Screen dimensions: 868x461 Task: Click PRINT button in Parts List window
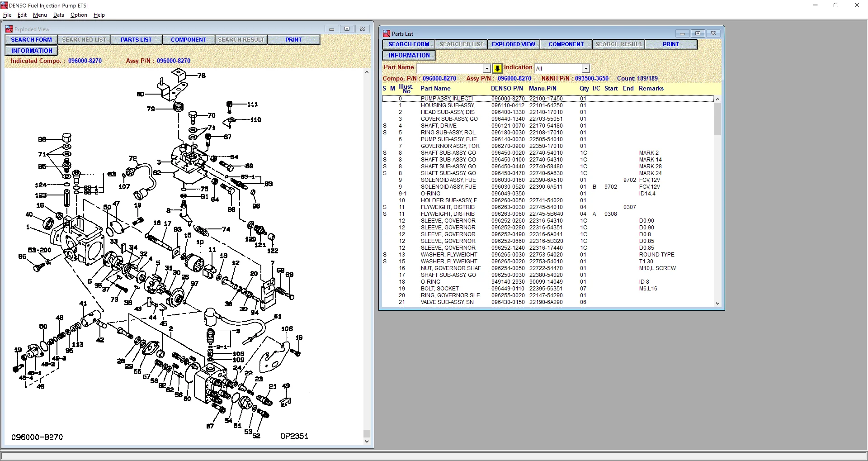[x=671, y=44]
